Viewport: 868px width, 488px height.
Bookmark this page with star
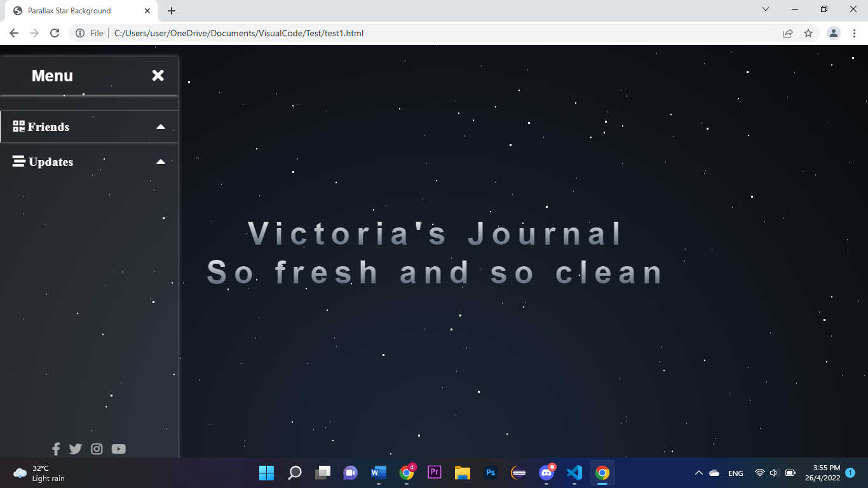click(808, 33)
